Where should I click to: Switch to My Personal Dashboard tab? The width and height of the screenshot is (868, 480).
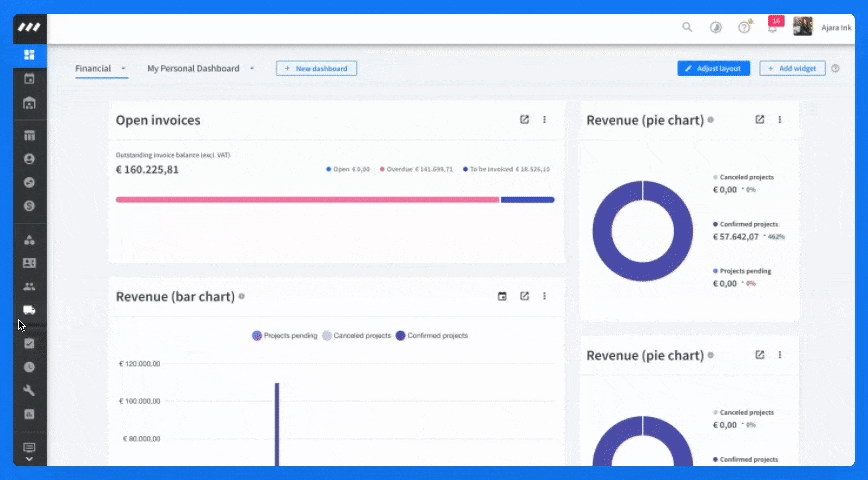click(193, 68)
